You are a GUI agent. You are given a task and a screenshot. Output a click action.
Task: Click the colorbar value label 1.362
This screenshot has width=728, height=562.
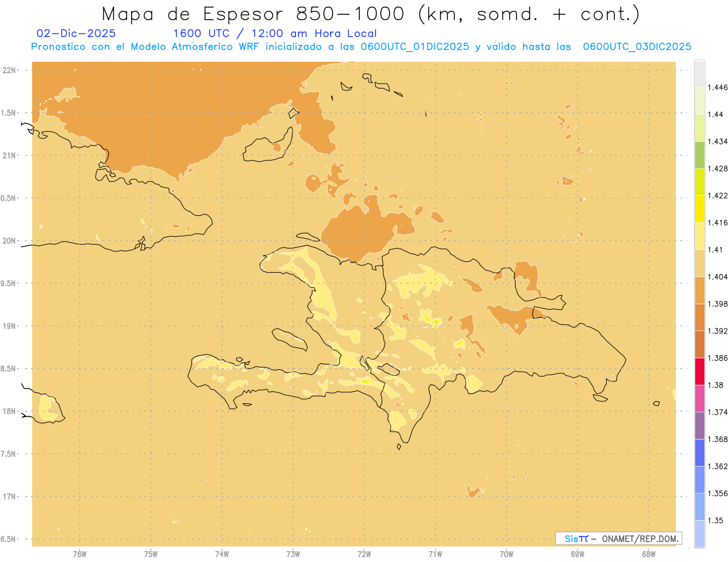pyautogui.click(x=717, y=466)
